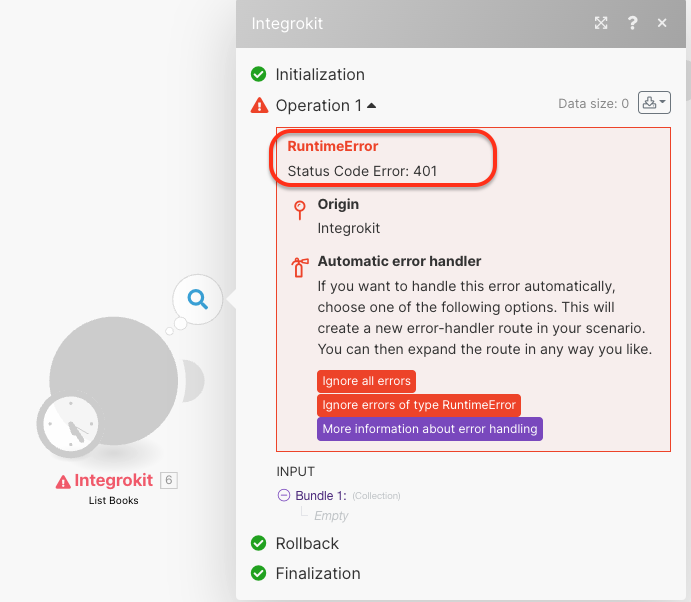Collapse the Operation 1 section
Image resolution: width=691 pixels, height=602 pixels.
coord(372,106)
